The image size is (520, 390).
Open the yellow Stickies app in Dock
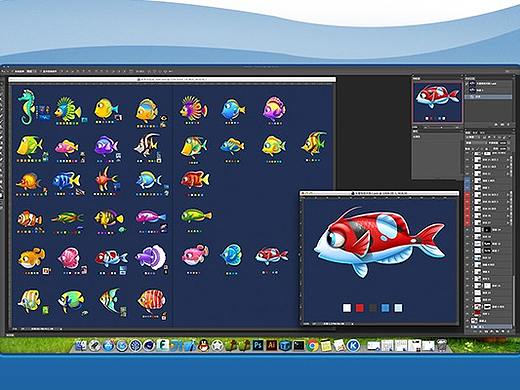coord(326,346)
